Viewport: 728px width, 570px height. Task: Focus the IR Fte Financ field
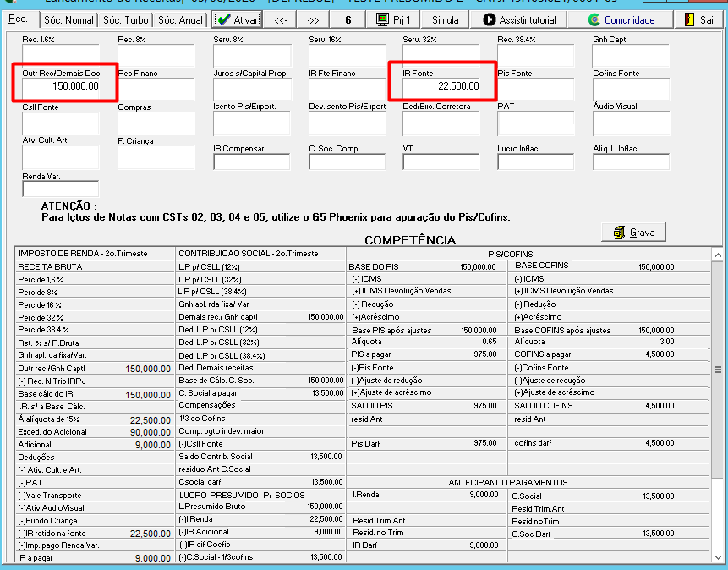pos(348,89)
